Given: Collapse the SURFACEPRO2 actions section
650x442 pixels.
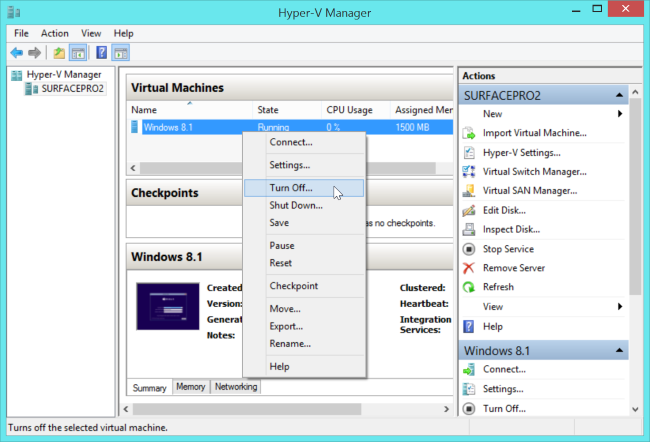Looking at the screenshot, I should pyautogui.click(x=621, y=94).
